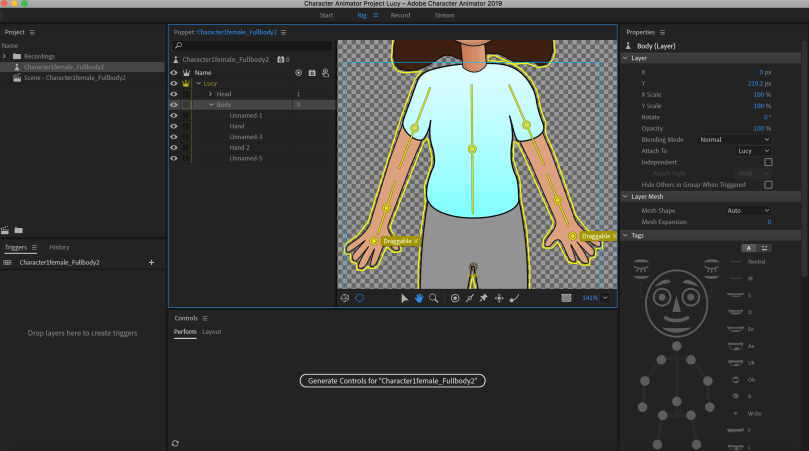Toggle the Independent checkbox

(x=768, y=162)
